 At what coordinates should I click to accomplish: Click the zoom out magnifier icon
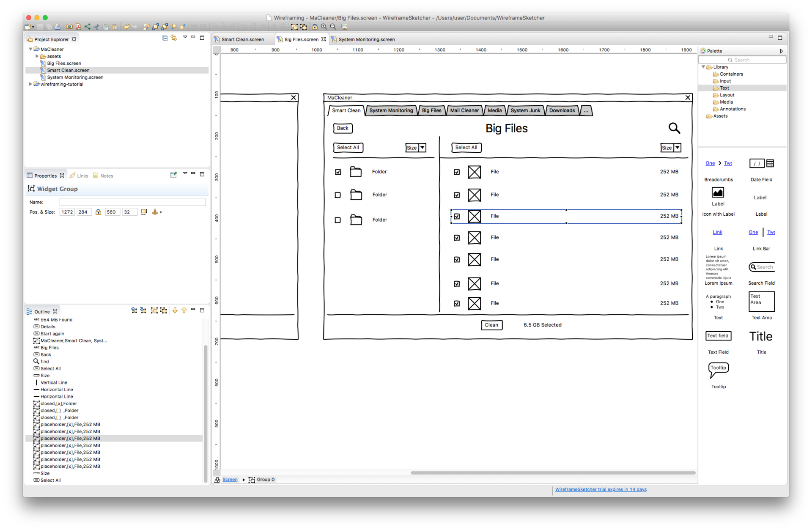333,27
